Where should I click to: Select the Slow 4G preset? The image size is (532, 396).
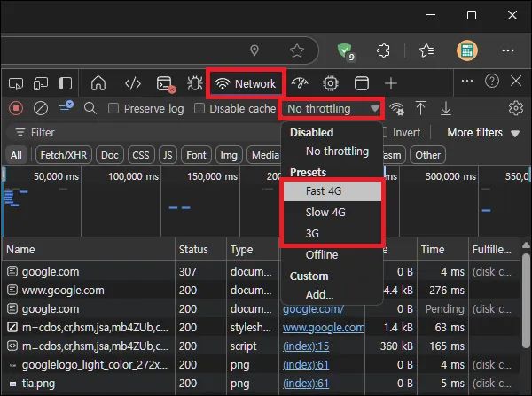coord(332,213)
